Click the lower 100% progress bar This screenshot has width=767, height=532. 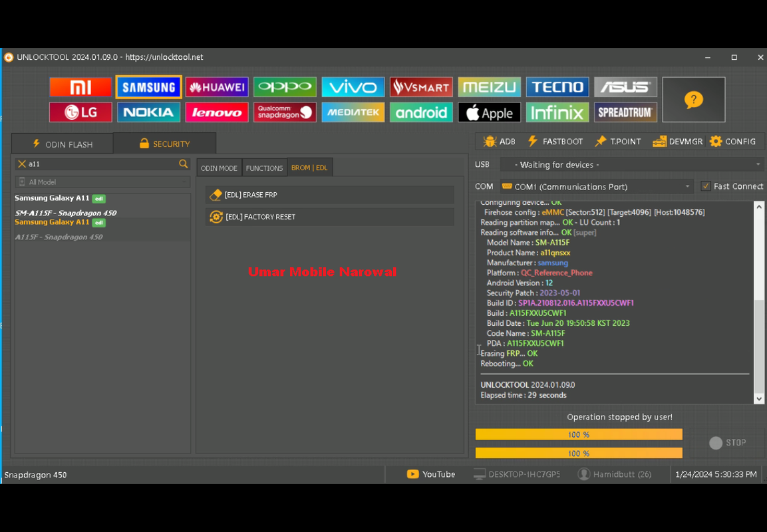point(579,454)
